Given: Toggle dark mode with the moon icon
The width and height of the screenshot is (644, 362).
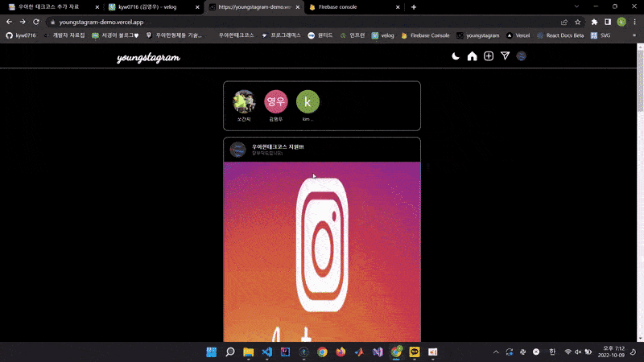Looking at the screenshot, I should tap(456, 56).
